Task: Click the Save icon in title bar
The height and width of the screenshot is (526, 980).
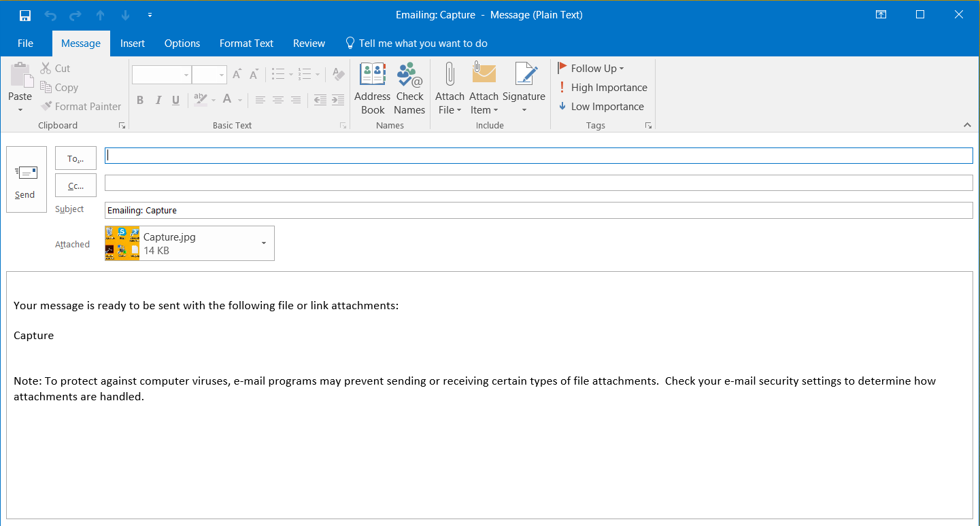Action: 25,15
